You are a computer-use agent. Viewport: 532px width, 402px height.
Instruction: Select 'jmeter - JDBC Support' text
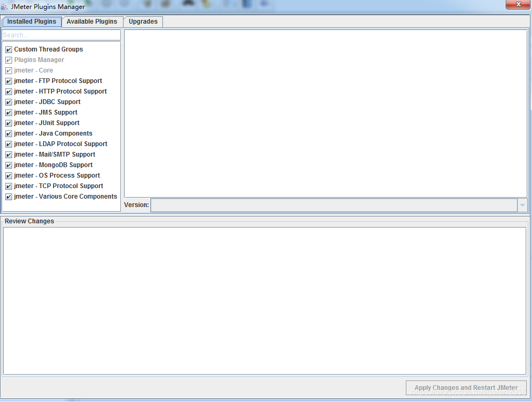(47, 102)
